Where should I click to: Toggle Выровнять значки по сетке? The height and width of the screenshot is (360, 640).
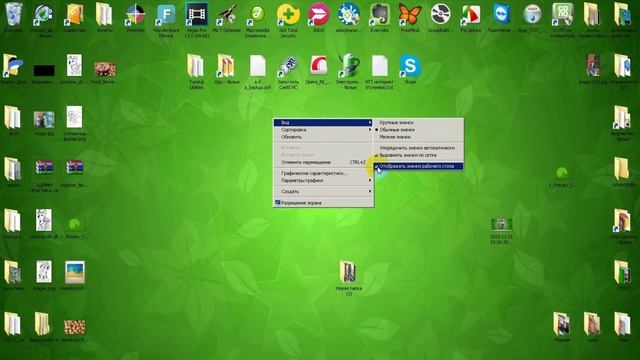pos(419,155)
